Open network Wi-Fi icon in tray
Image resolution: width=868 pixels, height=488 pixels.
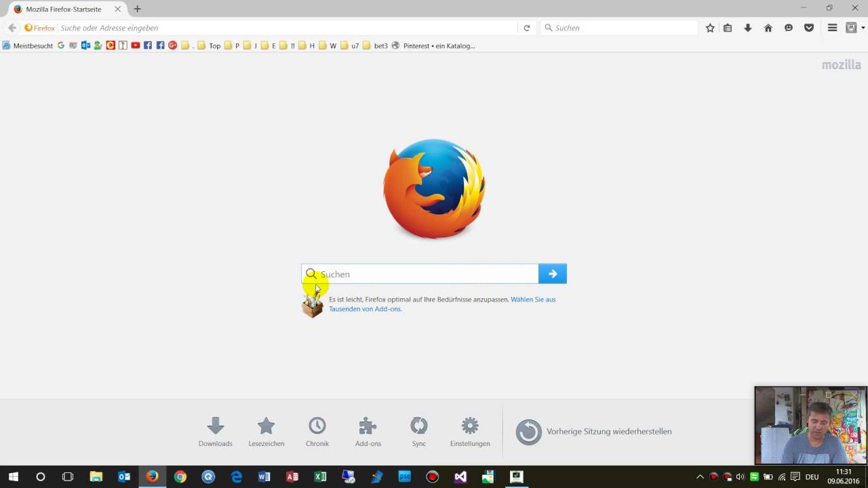[782, 476]
